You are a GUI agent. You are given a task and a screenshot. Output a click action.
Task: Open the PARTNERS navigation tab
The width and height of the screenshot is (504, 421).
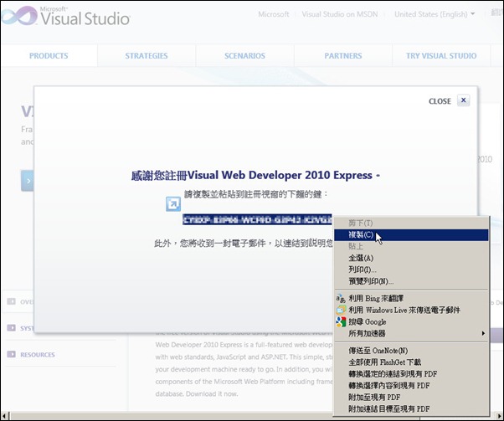343,55
